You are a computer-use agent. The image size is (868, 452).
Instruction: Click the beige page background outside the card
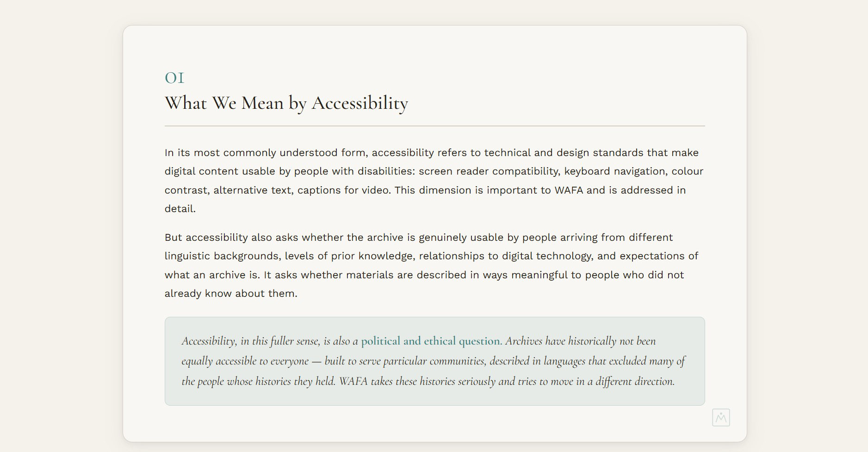tap(60, 232)
